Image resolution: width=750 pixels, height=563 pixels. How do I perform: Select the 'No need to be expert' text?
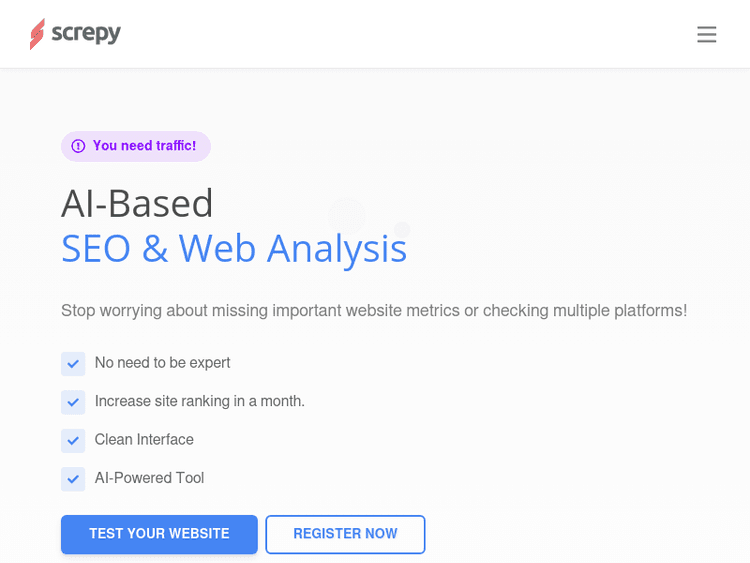(x=162, y=363)
